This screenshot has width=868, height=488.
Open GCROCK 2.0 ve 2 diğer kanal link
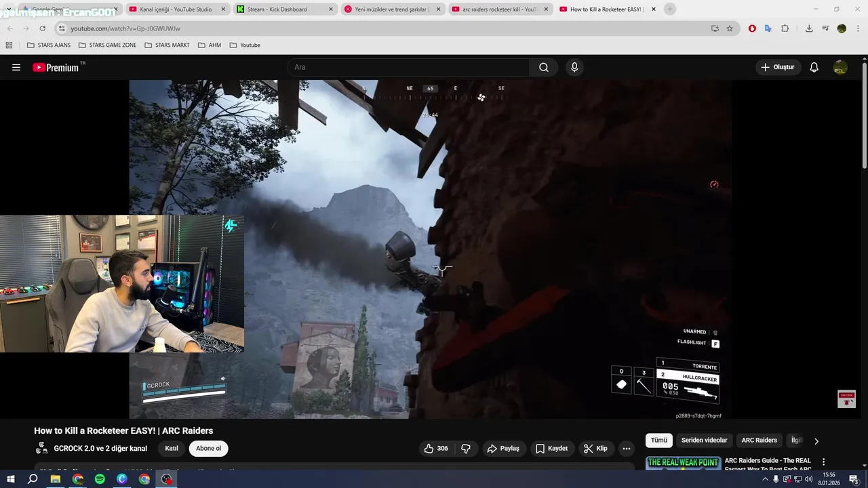pyautogui.click(x=100, y=448)
